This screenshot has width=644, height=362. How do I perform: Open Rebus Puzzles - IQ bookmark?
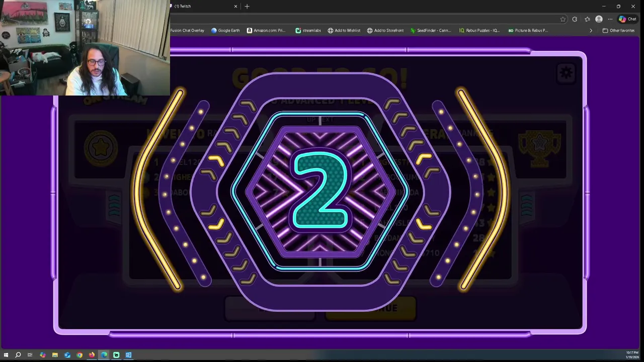479,30
